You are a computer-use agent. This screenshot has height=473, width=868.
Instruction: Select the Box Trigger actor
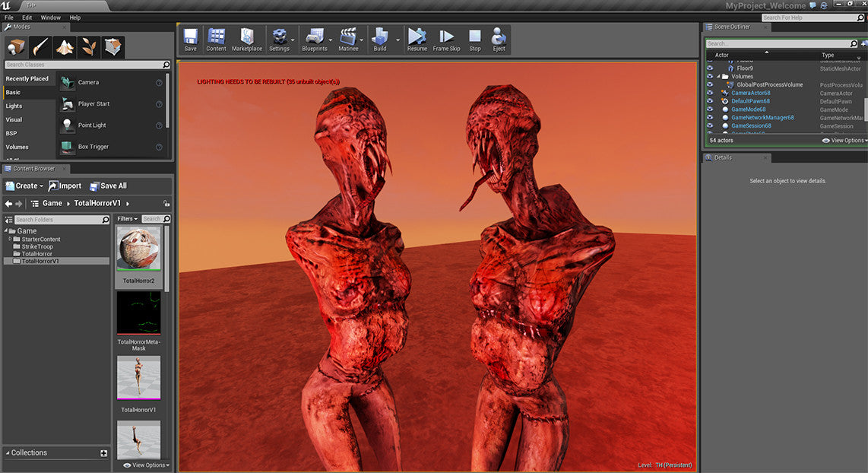(x=111, y=147)
